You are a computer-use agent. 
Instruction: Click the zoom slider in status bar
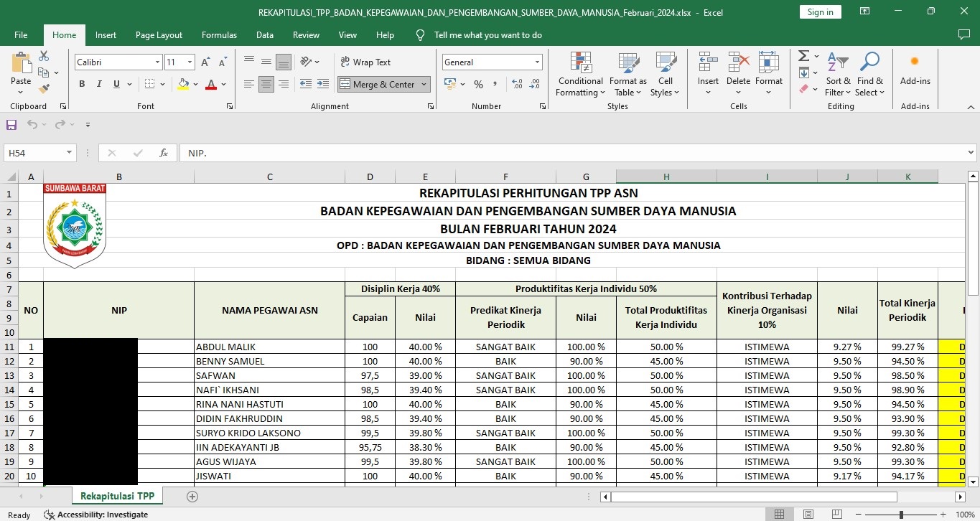901,515
